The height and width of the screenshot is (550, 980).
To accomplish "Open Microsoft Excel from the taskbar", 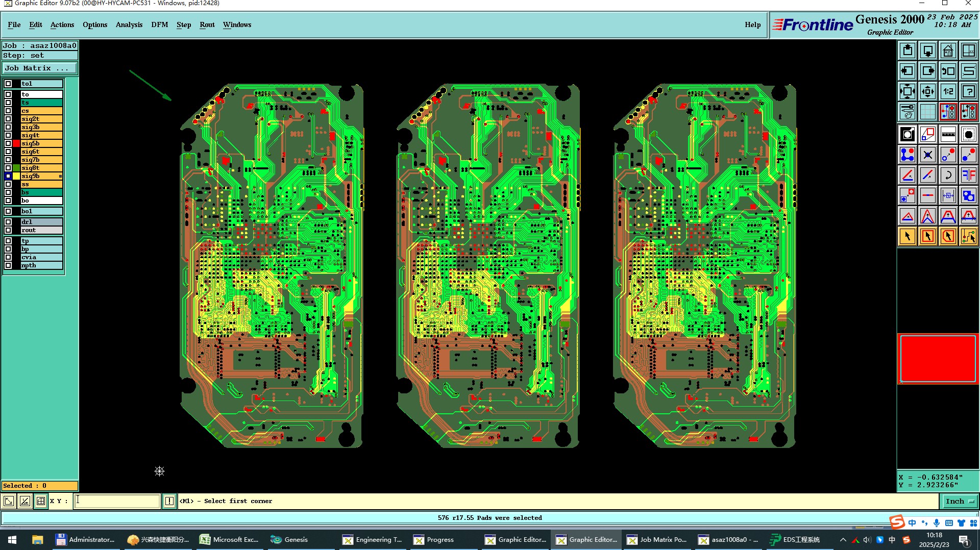I will (229, 539).
